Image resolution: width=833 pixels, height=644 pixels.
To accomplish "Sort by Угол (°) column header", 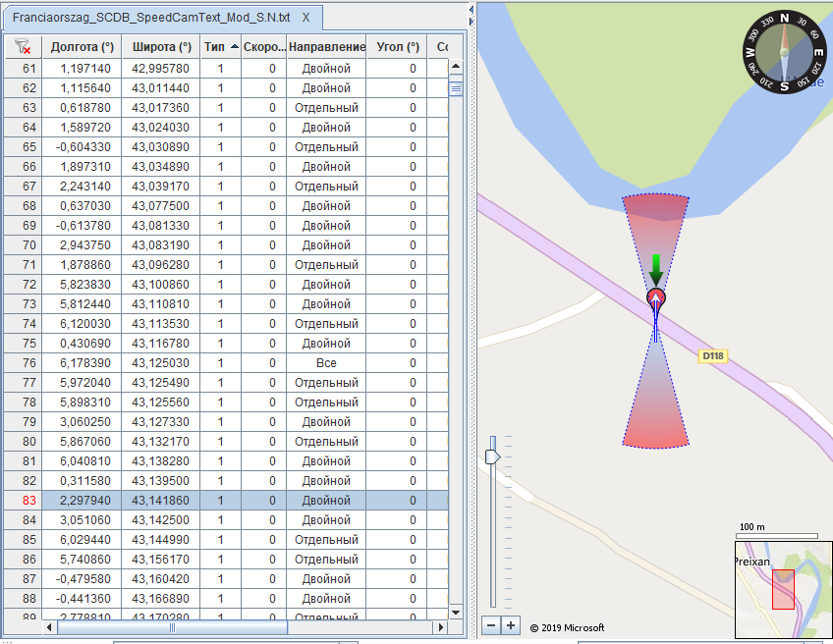I will [x=398, y=47].
